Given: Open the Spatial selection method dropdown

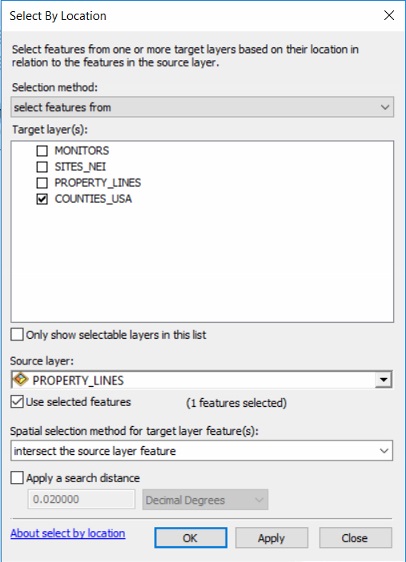Looking at the screenshot, I should (201, 451).
